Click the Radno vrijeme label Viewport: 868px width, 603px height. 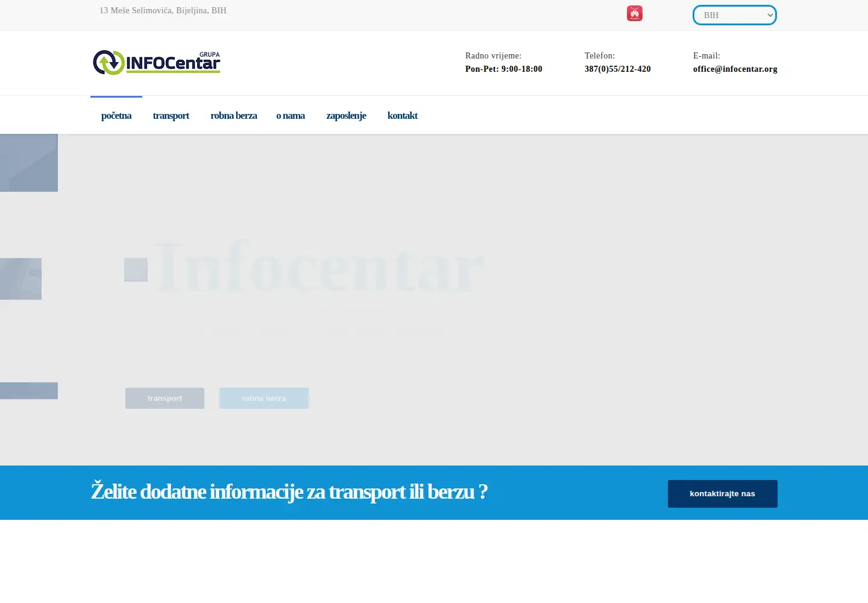(493, 55)
